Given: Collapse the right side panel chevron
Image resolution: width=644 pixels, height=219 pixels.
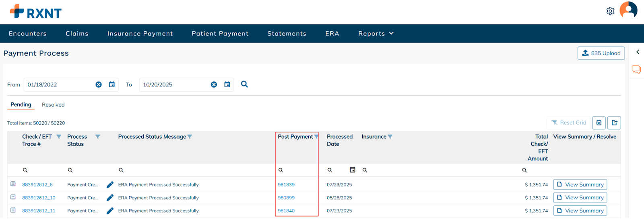Looking at the screenshot, I should 638,52.
